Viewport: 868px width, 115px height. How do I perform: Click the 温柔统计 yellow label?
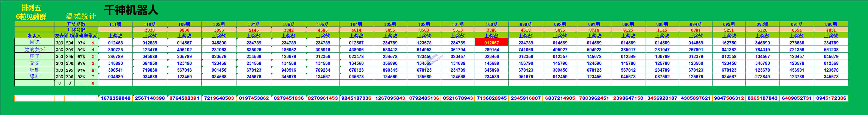[81, 16]
